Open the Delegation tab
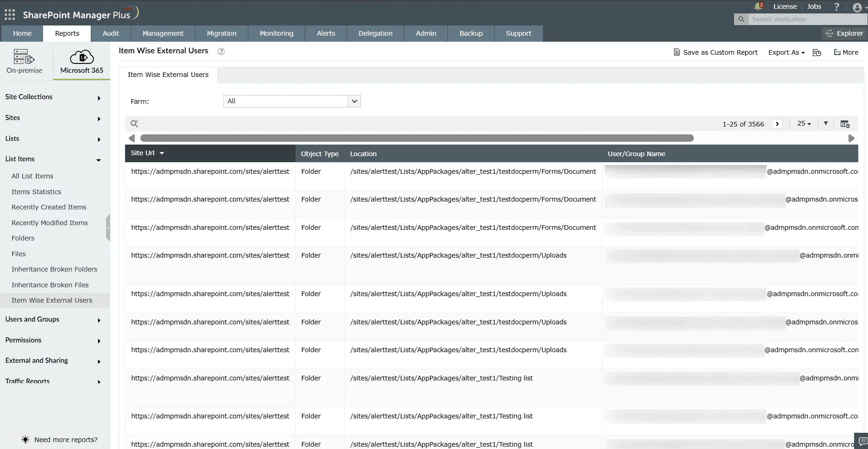The width and height of the screenshot is (868, 449). 376,33
